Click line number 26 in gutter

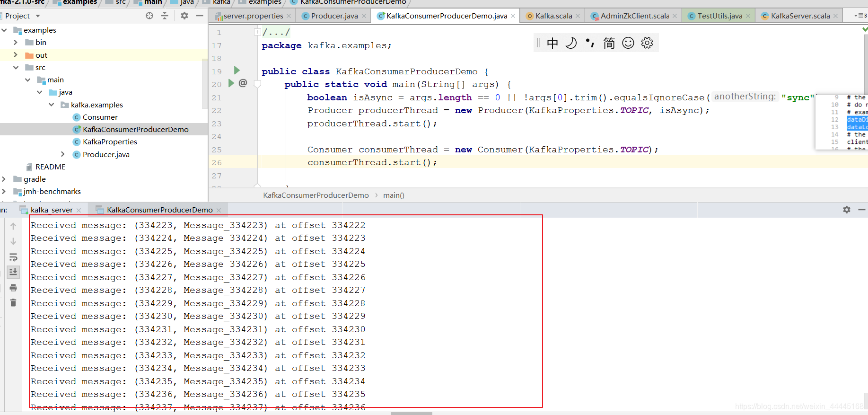tap(217, 162)
